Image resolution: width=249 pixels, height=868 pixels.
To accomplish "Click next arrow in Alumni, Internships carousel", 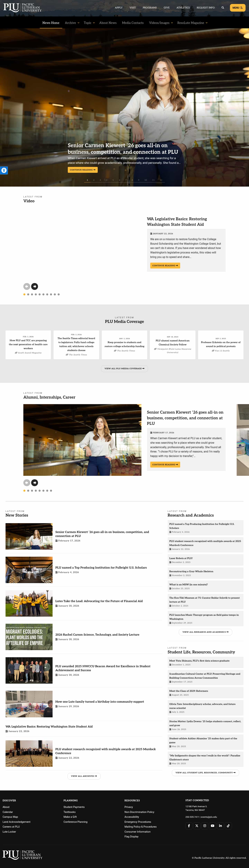I will [34, 483].
